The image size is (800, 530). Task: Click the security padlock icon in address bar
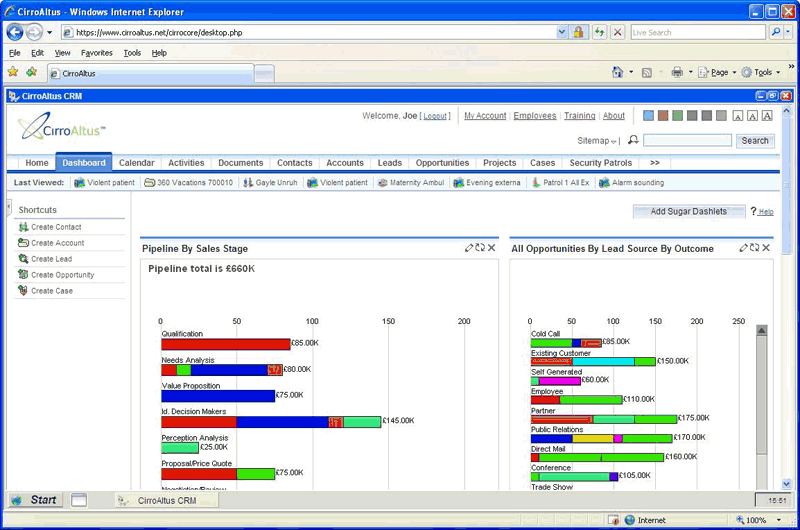pyautogui.click(x=578, y=32)
